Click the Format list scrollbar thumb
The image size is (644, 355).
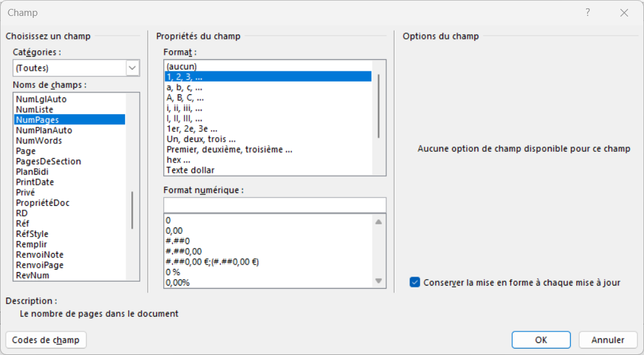tap(379, 105)
